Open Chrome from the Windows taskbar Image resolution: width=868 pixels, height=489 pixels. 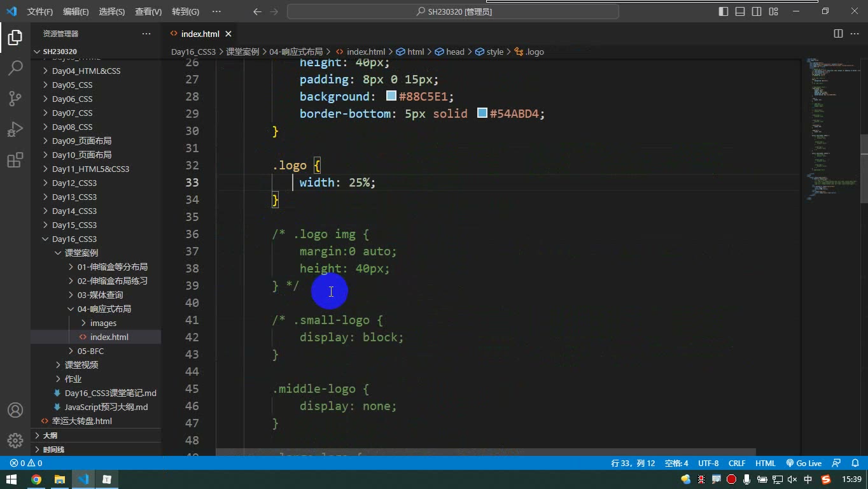pyautogui.click(x=36, y=479)
